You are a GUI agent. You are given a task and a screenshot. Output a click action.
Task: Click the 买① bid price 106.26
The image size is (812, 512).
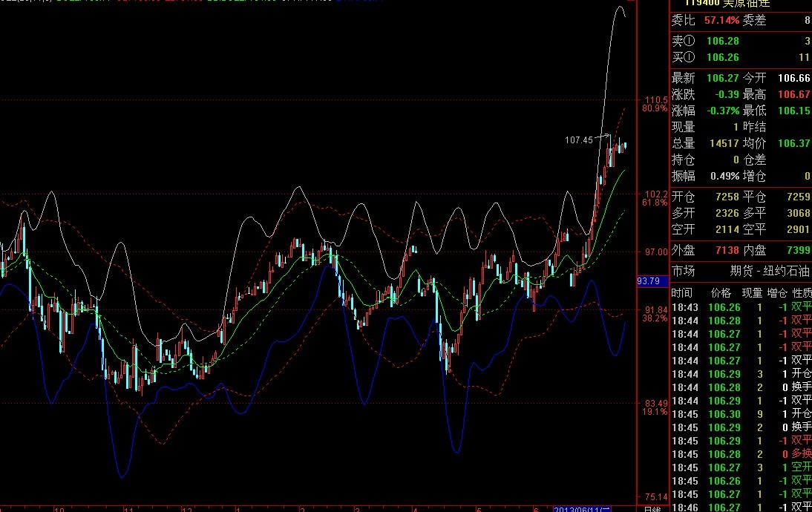tap(723, 57)
